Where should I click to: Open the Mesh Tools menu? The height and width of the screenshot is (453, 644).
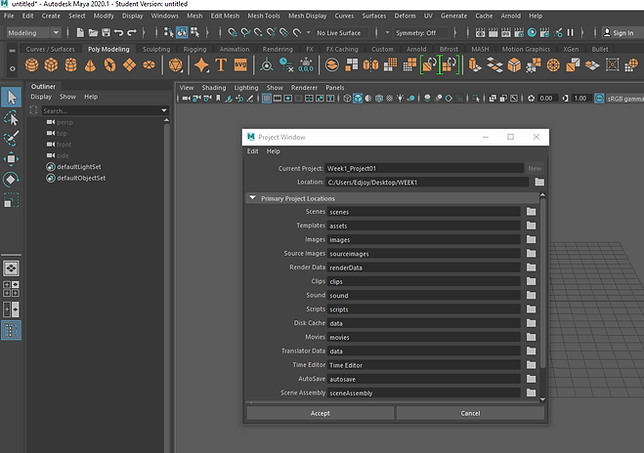264,16
